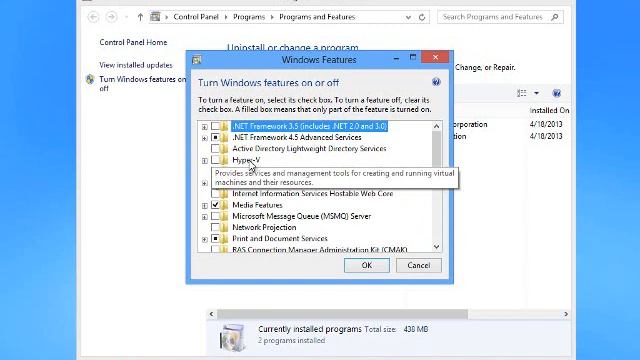Check Network Projection checkbox
This screenshot has width=640, height=360.
[215, 227]
